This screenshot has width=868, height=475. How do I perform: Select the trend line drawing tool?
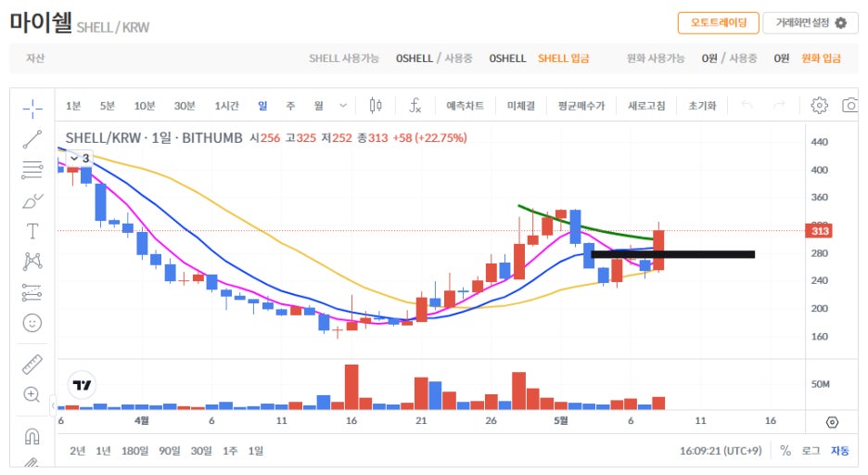(x=32, y=139)
